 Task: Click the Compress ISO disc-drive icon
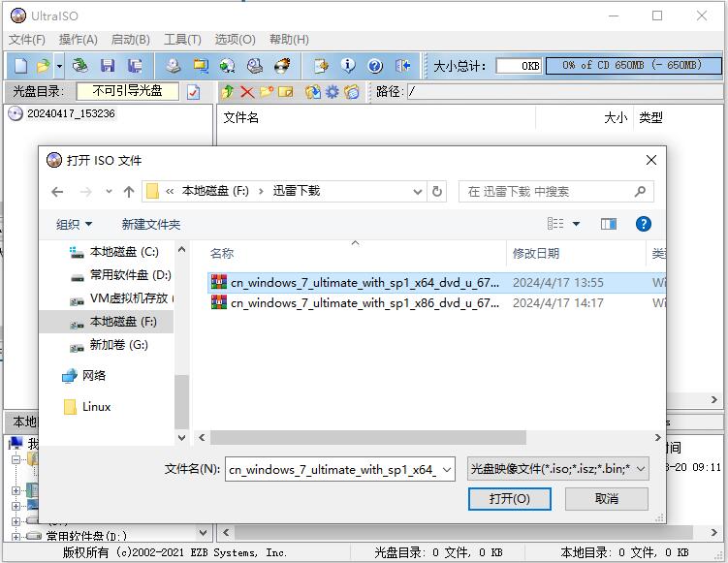point(254,66)
